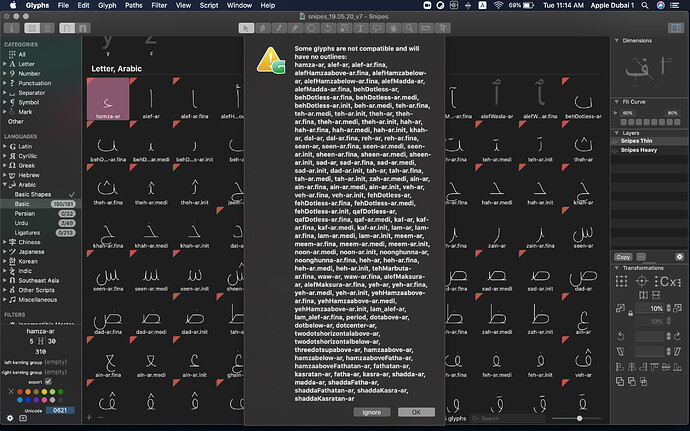Click the Ignore button in dialog
This screenshot has height=431, width=690.
[x=372, y=412]
